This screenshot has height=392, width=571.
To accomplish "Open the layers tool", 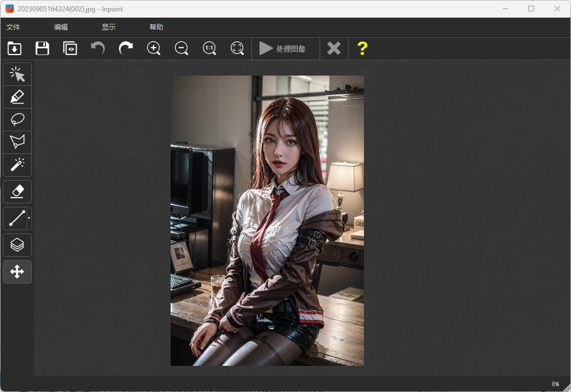I will (x=18, y=245).
